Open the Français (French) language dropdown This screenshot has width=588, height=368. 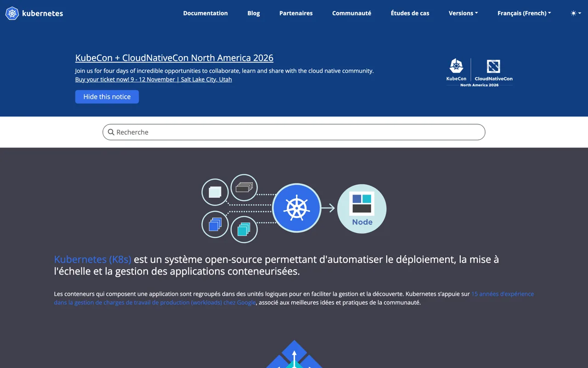(524, 13)
